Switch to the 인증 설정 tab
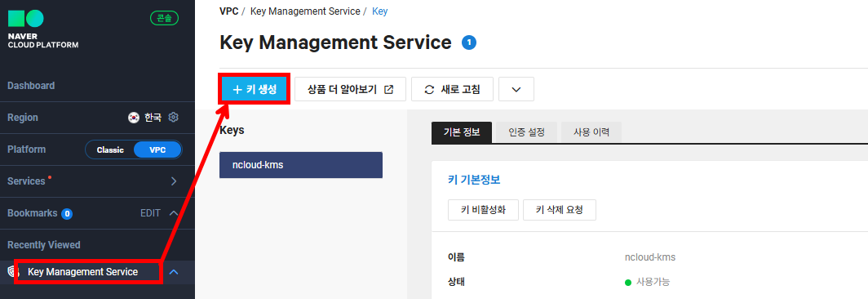Image resolution: width=868 pixels, height=299 pixels. click(526, 132)
